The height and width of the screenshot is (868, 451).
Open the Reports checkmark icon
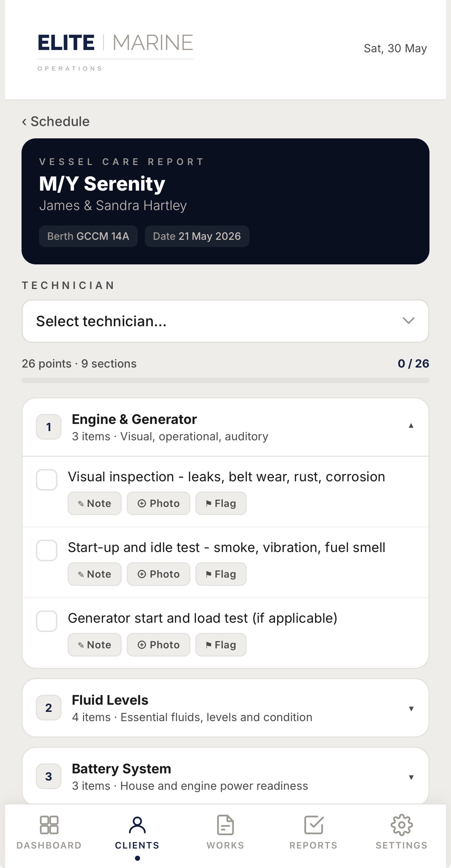(314, 825)
